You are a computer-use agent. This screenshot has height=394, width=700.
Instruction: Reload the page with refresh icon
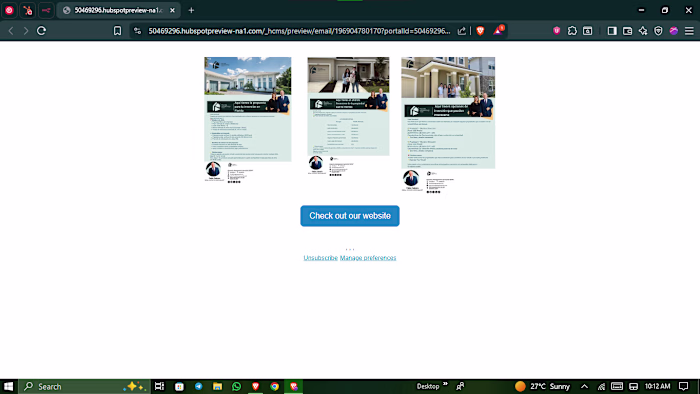pyautogui.click(x=42, y=31)
